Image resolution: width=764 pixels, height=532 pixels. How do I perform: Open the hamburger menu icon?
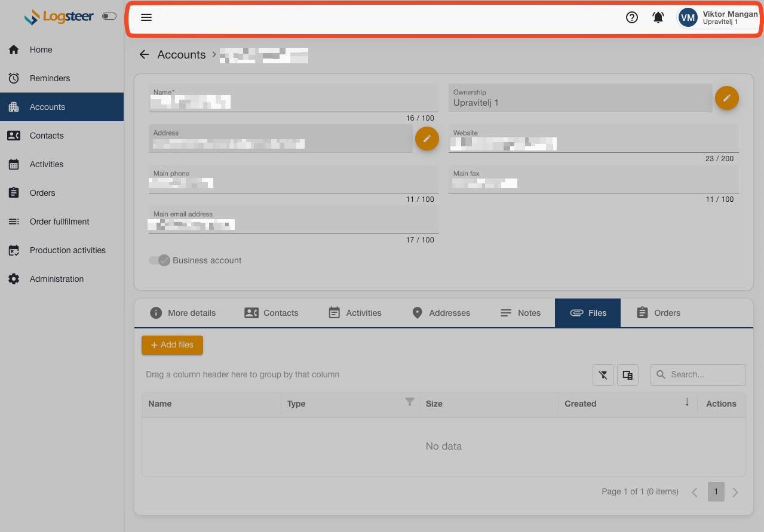pyautogui.click(x=146, y=17)
